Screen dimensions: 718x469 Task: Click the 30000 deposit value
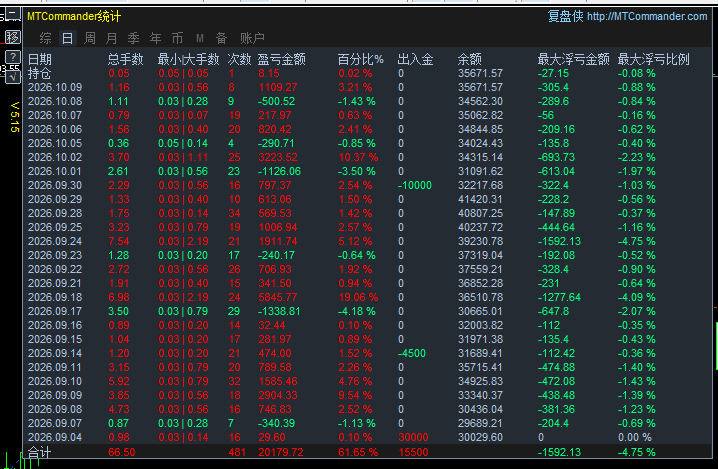[x=413, y=437]
